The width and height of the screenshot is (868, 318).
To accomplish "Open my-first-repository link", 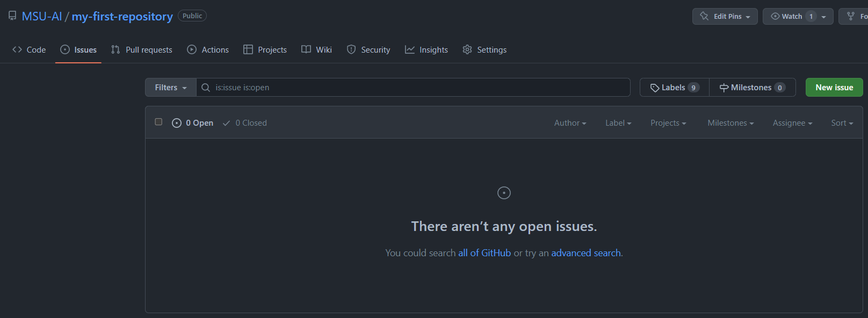I will [122, 16].
